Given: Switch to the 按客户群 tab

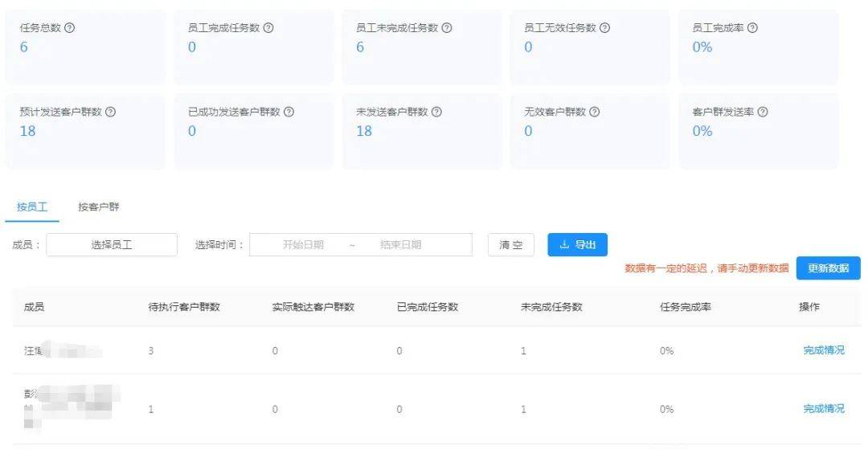Looking at the screenshot, I should pos(99,207).
